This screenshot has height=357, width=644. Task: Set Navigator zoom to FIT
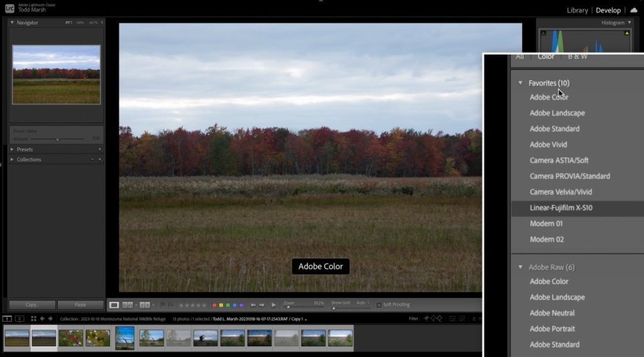[69, 23]
